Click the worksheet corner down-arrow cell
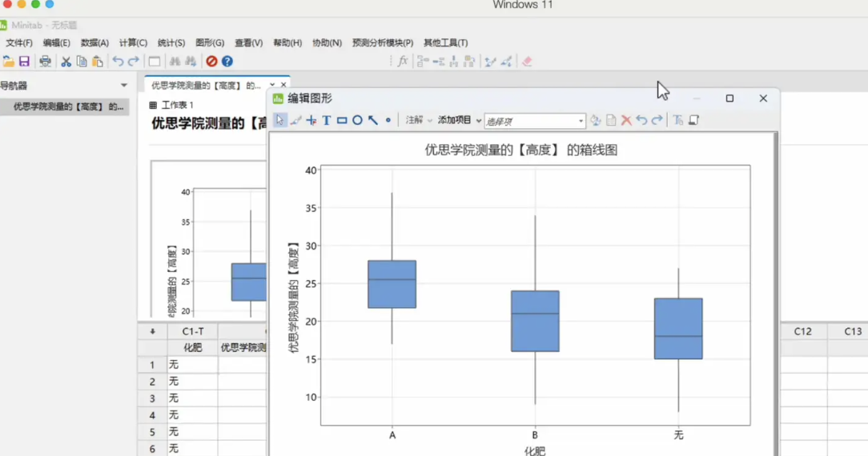This screenshot has height=456, width=868. pos(152,331)
